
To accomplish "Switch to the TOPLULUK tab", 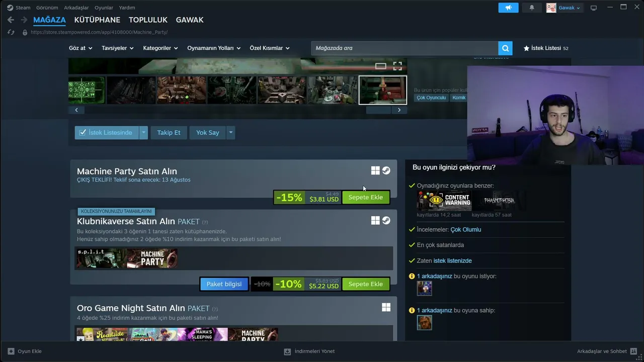I will pyautogui.click(x=148, y=20).
